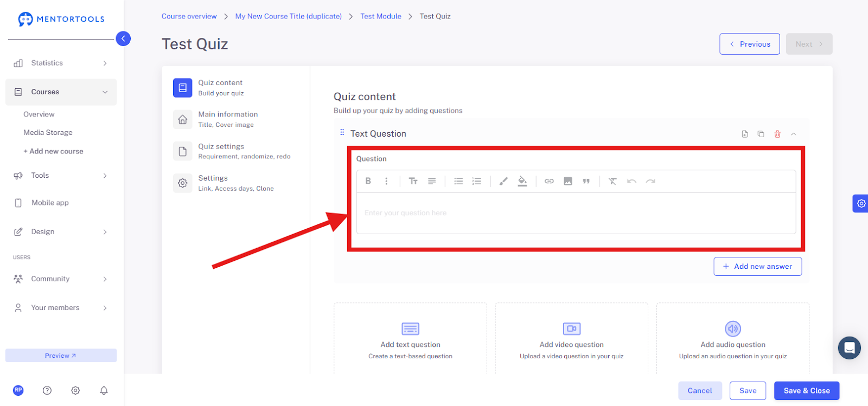The width and height of the screenshot is (868, 406).
Task: Open more text options (three dots)
Action: (386, 181)
